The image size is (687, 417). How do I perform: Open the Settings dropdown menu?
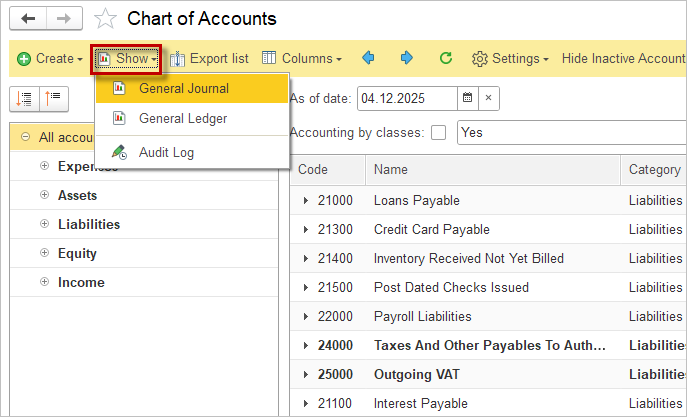click(510, 59)
